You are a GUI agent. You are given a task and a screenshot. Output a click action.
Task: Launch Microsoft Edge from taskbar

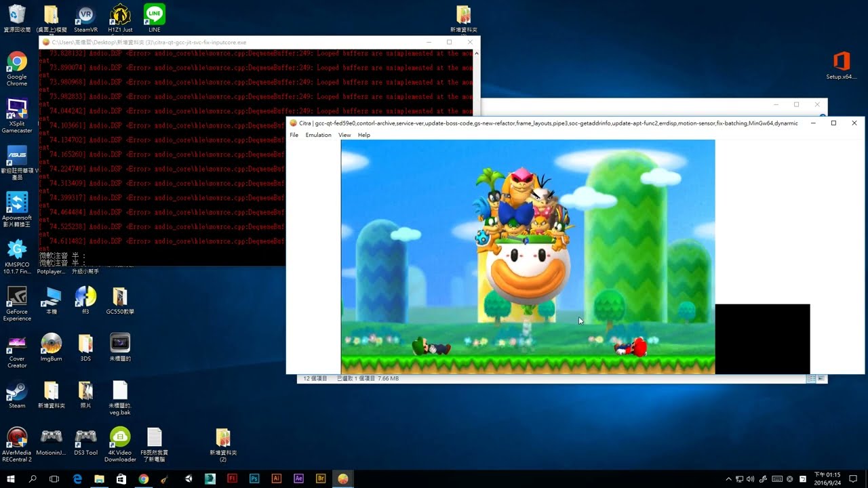coord(77,479)
